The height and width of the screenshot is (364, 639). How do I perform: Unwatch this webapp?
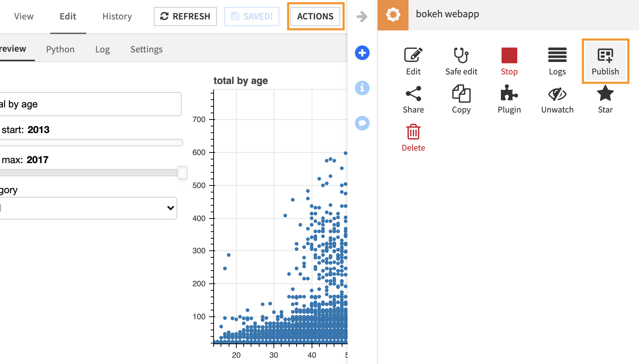coord(557,100)
